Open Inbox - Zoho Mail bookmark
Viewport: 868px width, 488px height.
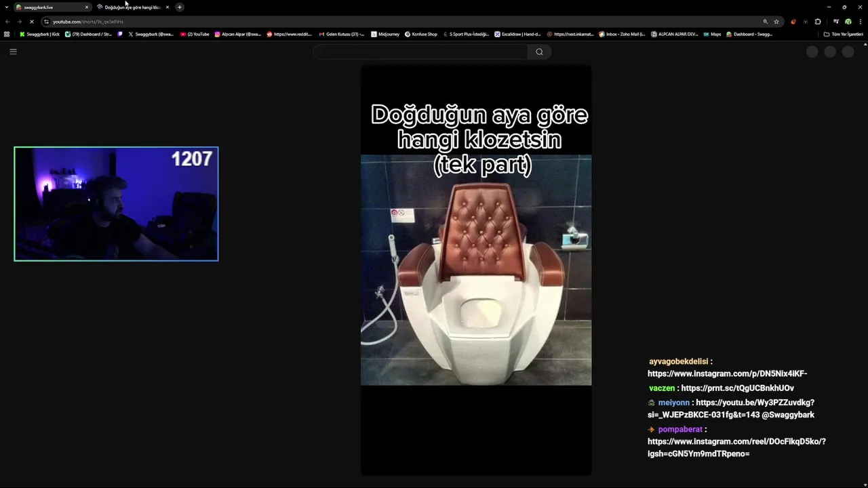pos(622,34)
